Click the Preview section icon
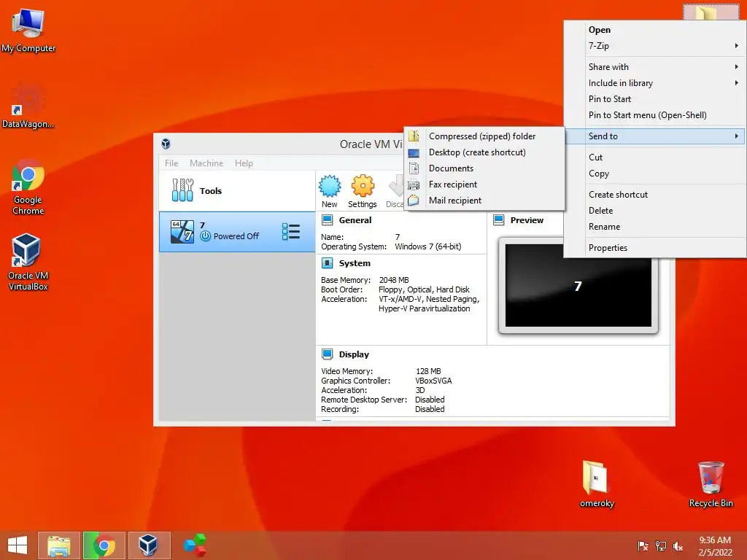Image resolution: width=747 pixels, height=560 pixels. [499, 220]
